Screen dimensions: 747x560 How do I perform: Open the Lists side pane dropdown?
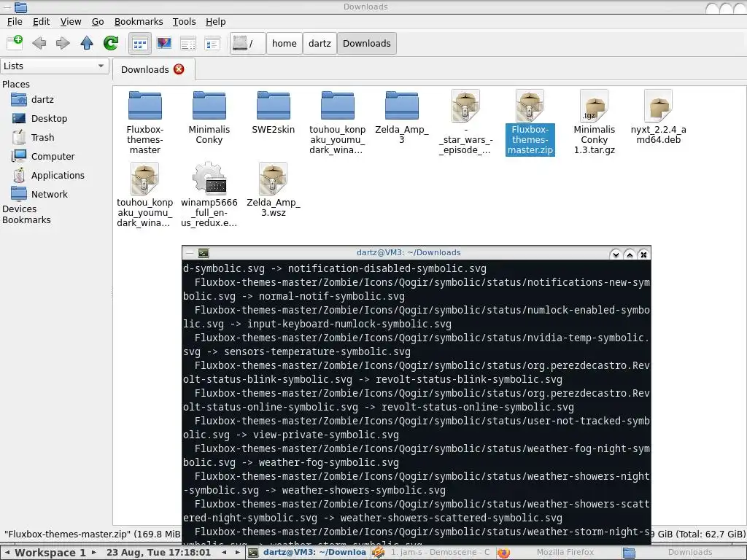54,66
